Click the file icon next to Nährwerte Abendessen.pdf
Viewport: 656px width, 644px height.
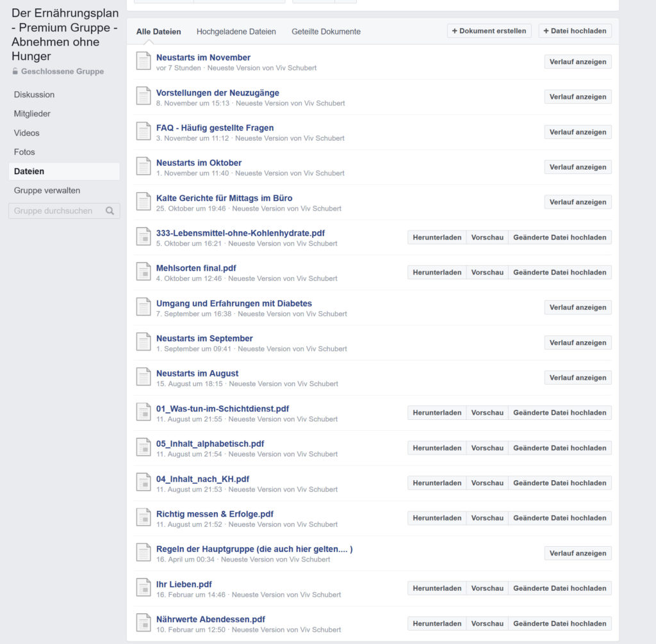pyautogui.click(x=143, y=624)
